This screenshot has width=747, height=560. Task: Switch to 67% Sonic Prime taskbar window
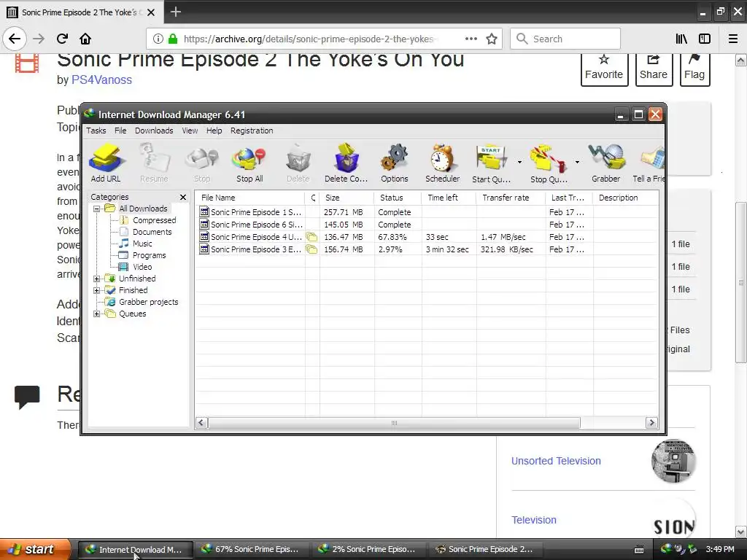252,550
